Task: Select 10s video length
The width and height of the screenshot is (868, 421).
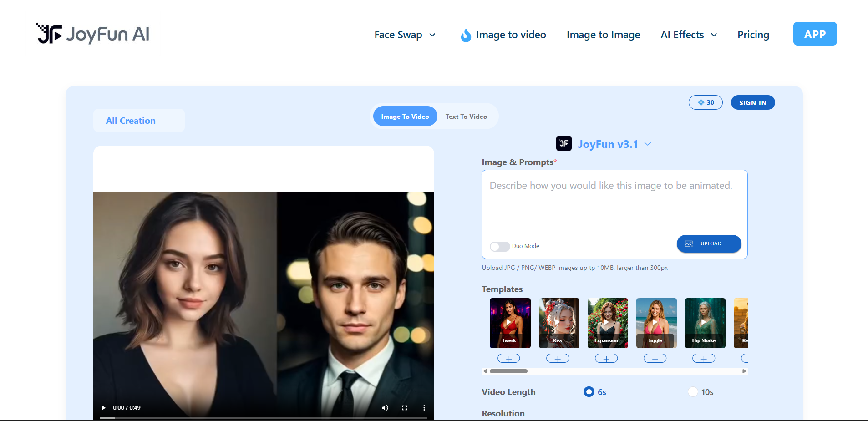Action: click(693, 392)
